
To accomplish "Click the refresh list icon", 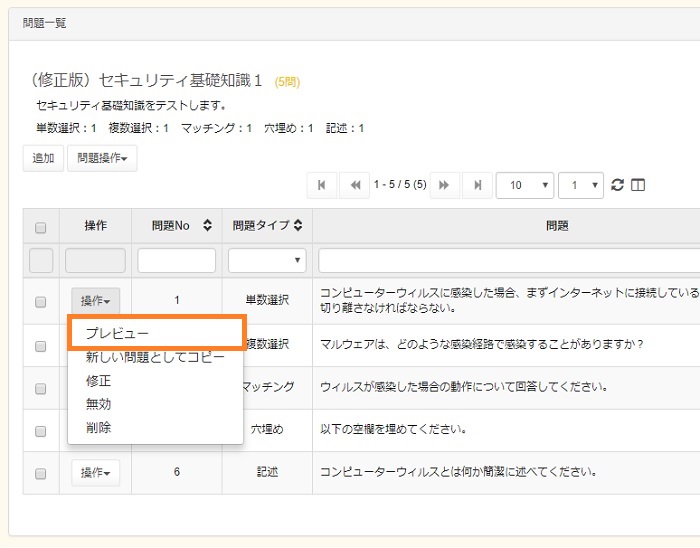I will [x=617, y=185].
